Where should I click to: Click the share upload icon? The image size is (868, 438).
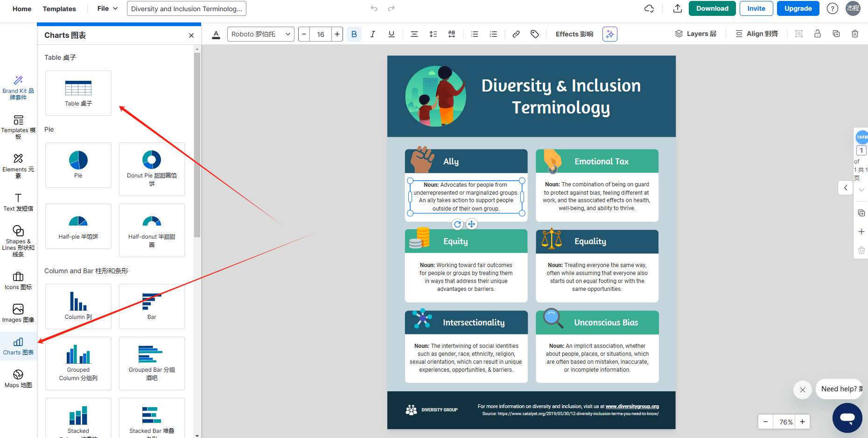tap(678, 8)
